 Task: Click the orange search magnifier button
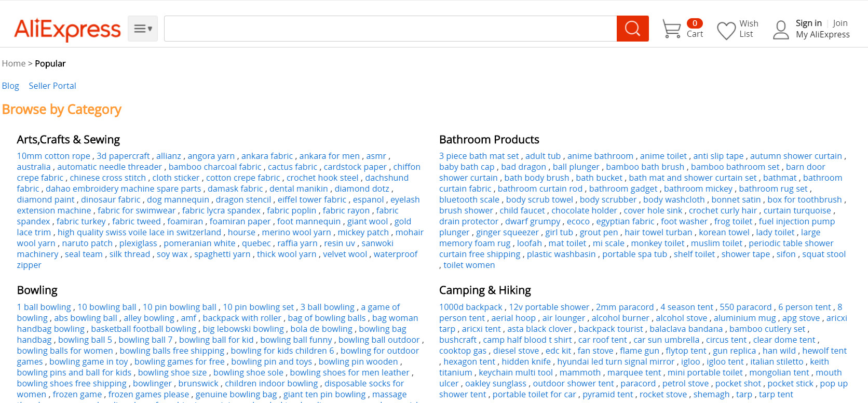[632, 29]
